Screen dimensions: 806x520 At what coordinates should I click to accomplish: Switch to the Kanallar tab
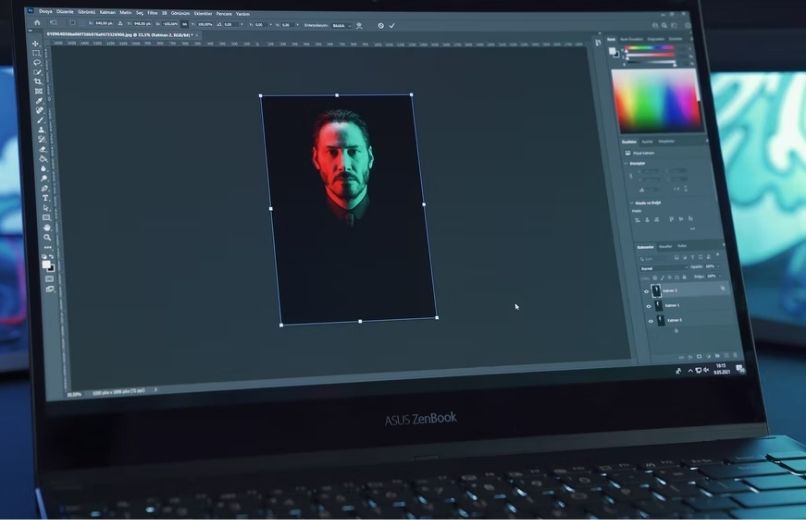coord(666,247)
